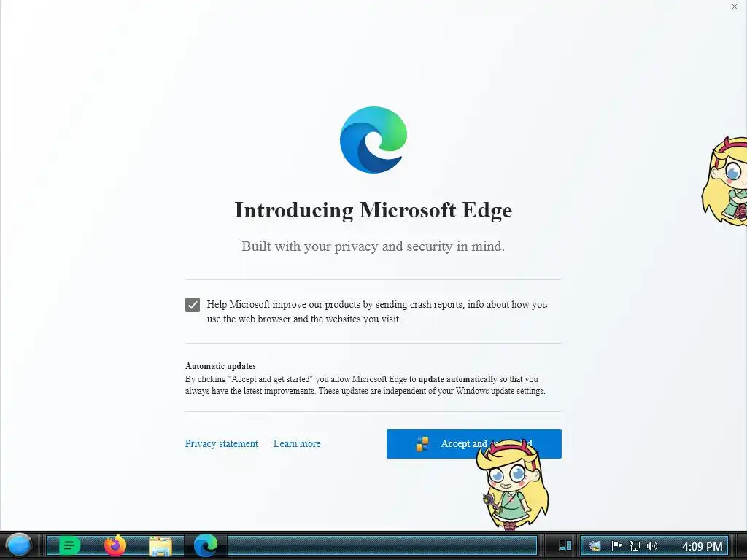Open the Start menu orb

tap(18, 545)
